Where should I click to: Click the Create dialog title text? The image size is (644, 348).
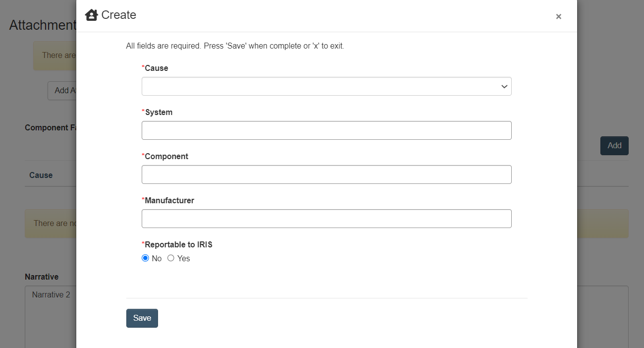click(x=119, y=15)
